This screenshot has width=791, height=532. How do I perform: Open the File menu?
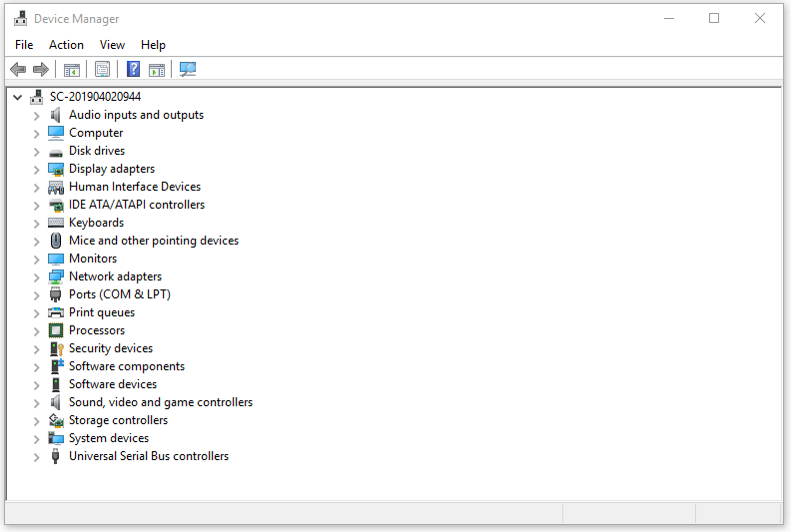tap(24, 45)
